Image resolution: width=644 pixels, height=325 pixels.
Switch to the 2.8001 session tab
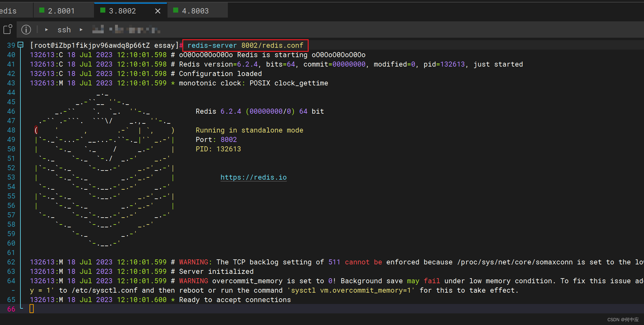point(63,11)
